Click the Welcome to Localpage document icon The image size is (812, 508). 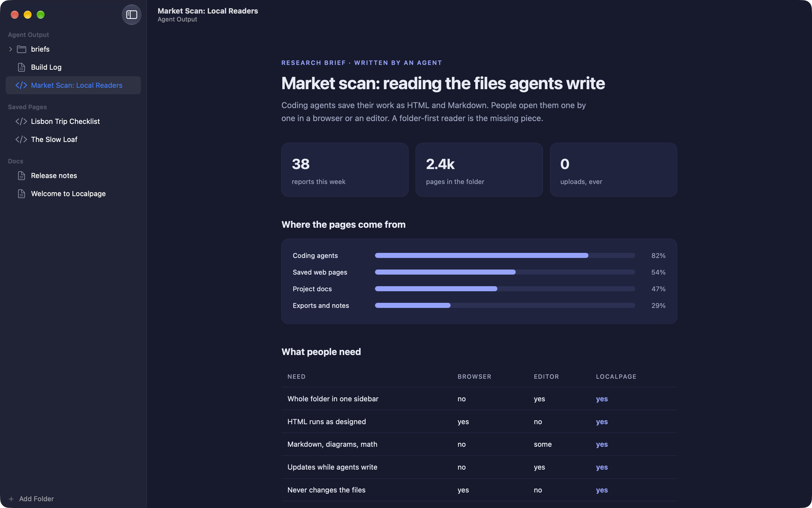coord(21,194)
